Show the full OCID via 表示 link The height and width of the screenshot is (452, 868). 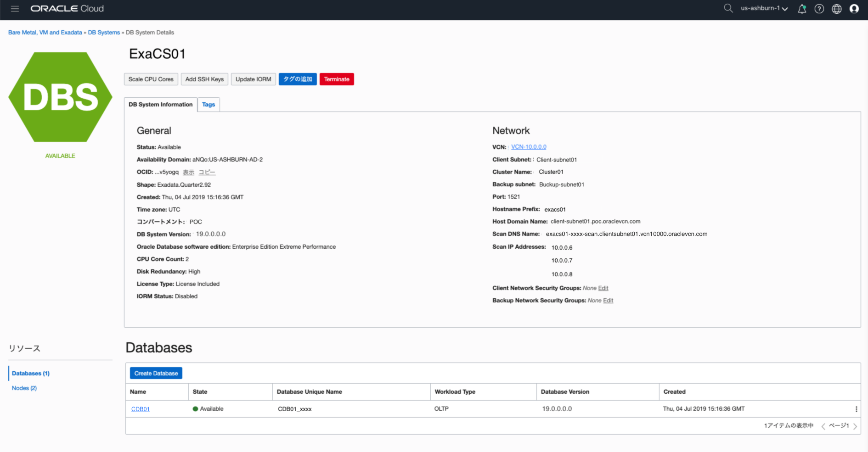click(188, 173)
